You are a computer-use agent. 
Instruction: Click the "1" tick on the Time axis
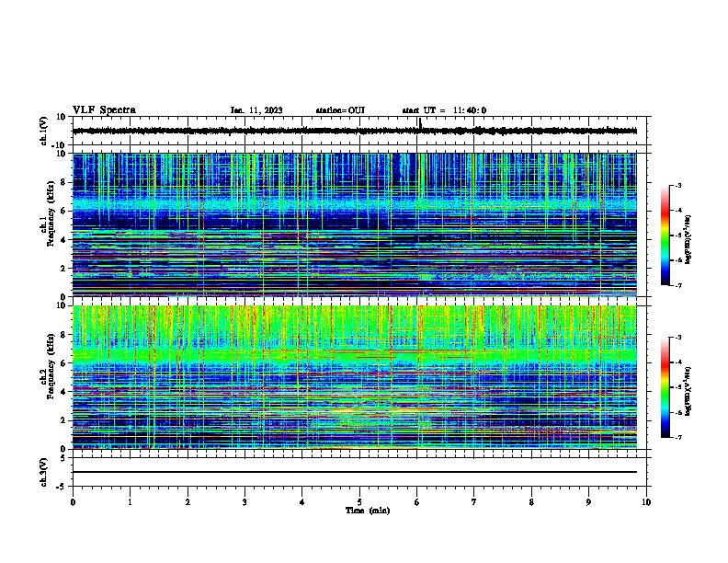click(130, 502)
